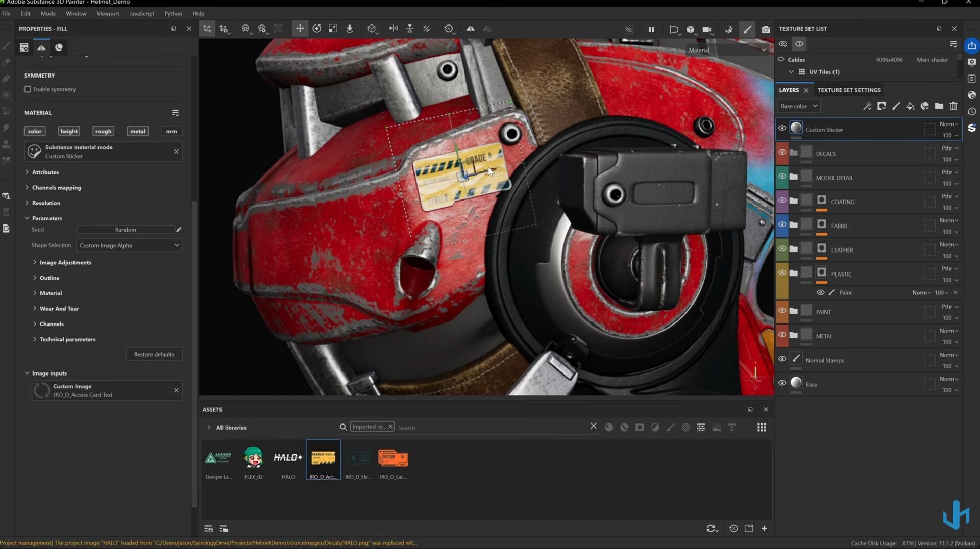Enable the symmetry checkbox
The width and height of the screenshot is (980, 549).
(x=28, y=89)
